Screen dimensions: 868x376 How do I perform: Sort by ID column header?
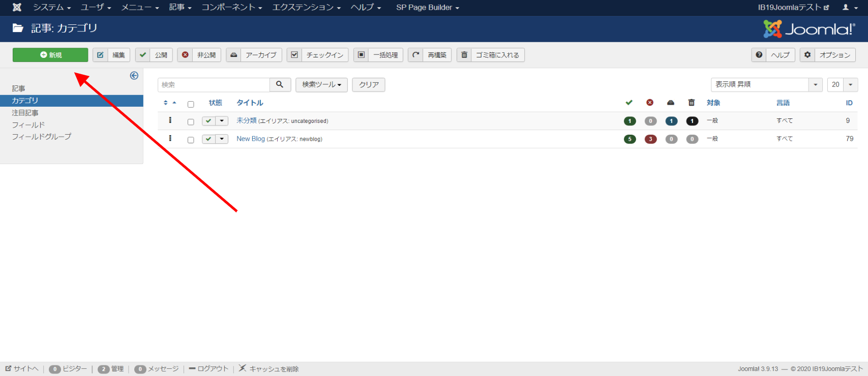tap(849, 103)
